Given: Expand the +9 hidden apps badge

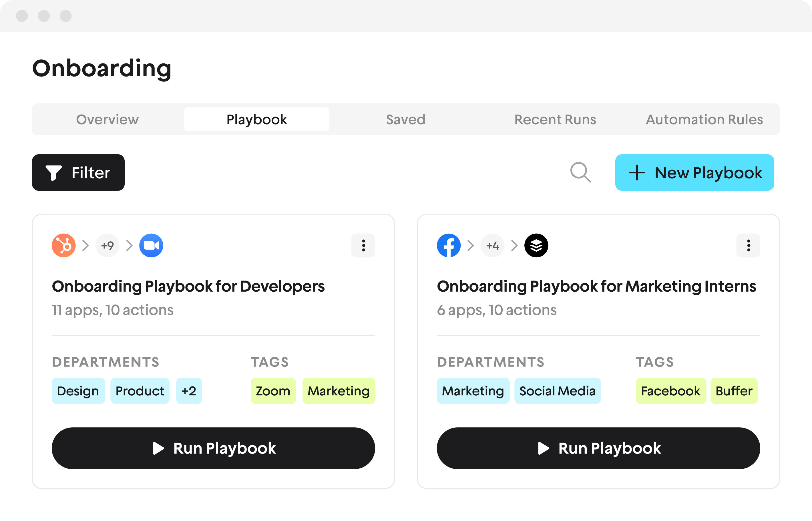Looking at the screenshot, I should (x=107, y=245).
